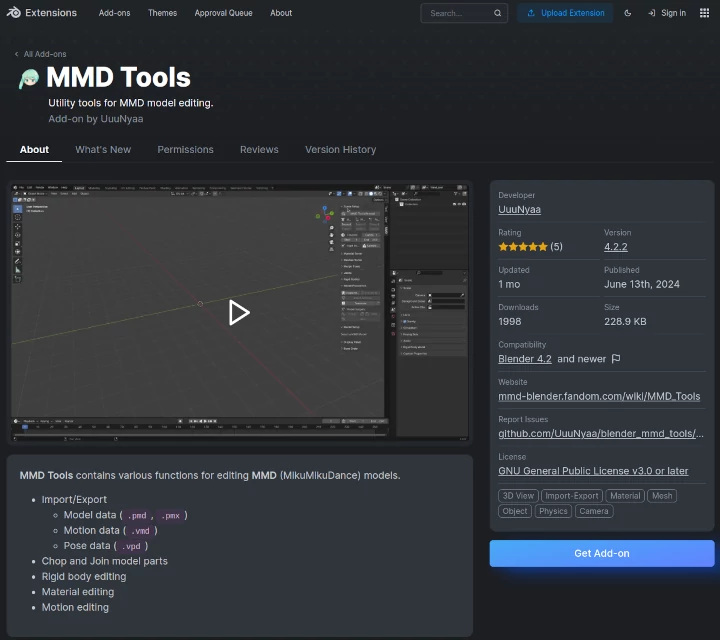Open the Add-ons menu item

point(114,13)
